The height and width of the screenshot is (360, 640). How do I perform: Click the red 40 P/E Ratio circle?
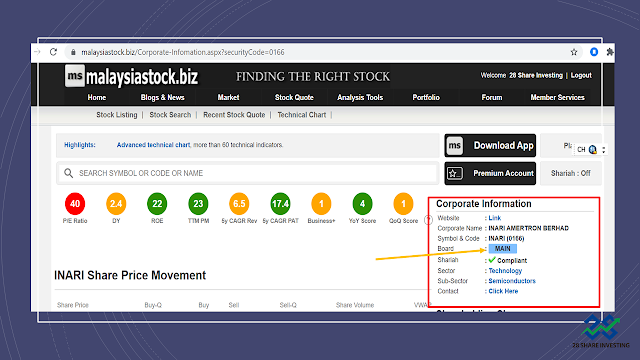pyautogui.click(x=75, y=204)
